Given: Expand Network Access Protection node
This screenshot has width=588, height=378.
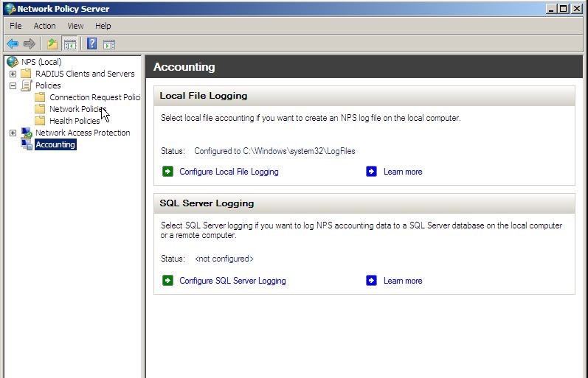Looking at the screenshot, I should tap(13, 133).
